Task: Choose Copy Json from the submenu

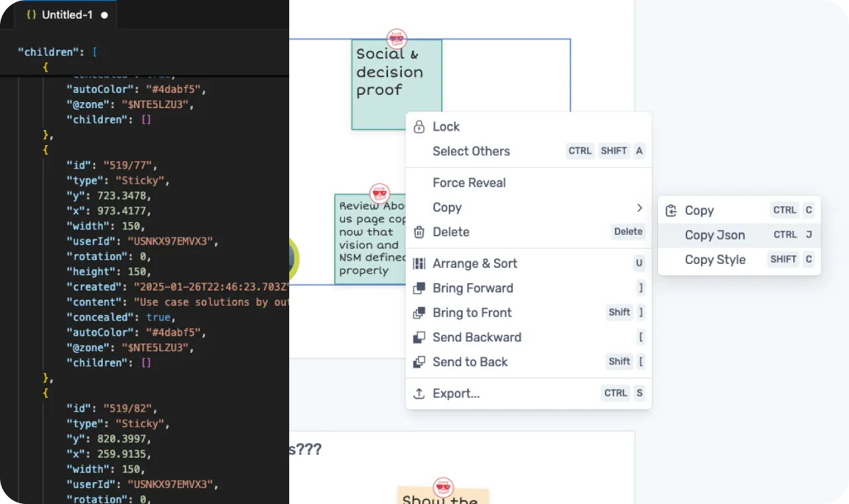Action: coord(714,235)
